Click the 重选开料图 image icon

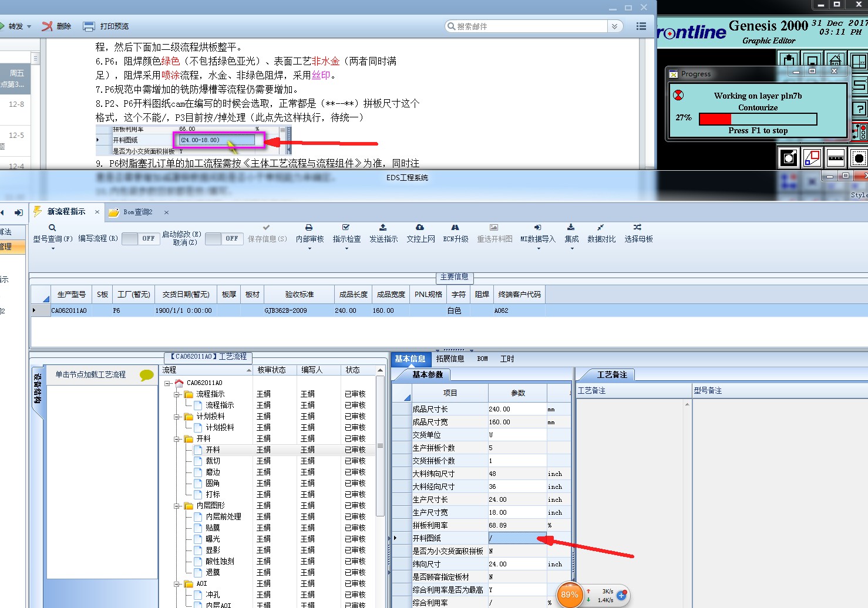[x=494, y=227]
